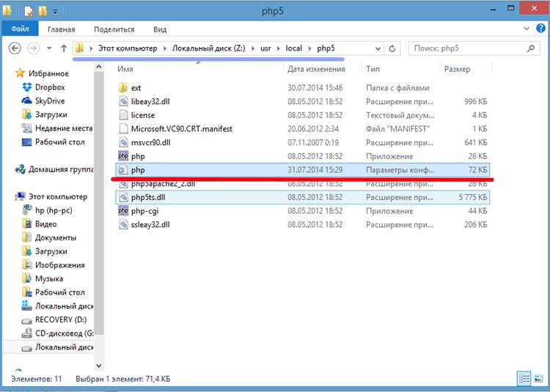Click usr in the address breadcrumb
The width and height of the screenshot is (550, 392).
(265, 48)
